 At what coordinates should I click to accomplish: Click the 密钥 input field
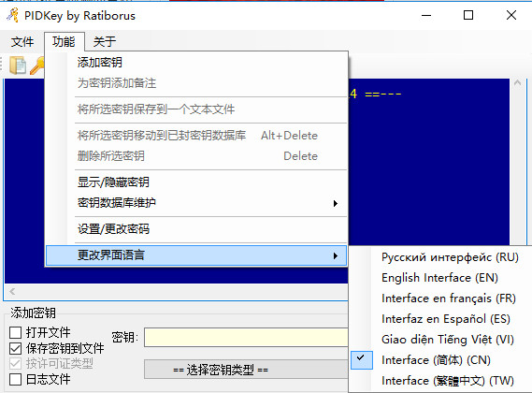[x=246, y=337]
